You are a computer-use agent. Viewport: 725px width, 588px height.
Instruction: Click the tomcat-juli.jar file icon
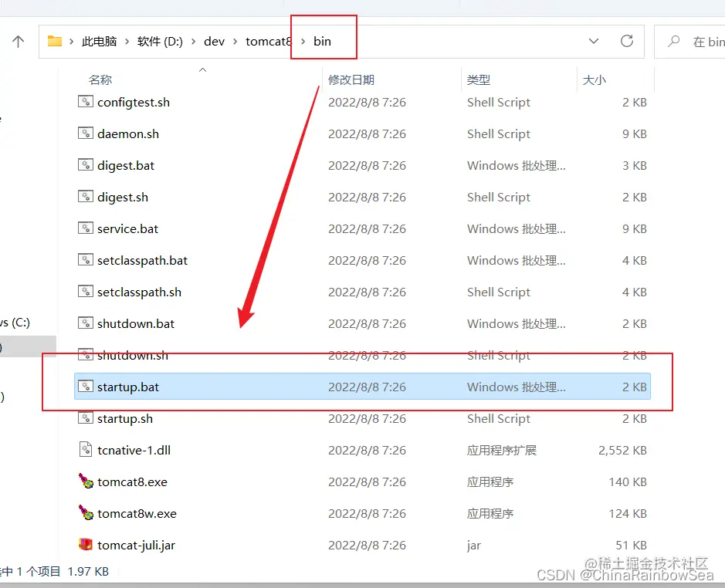tap(85, 545)
